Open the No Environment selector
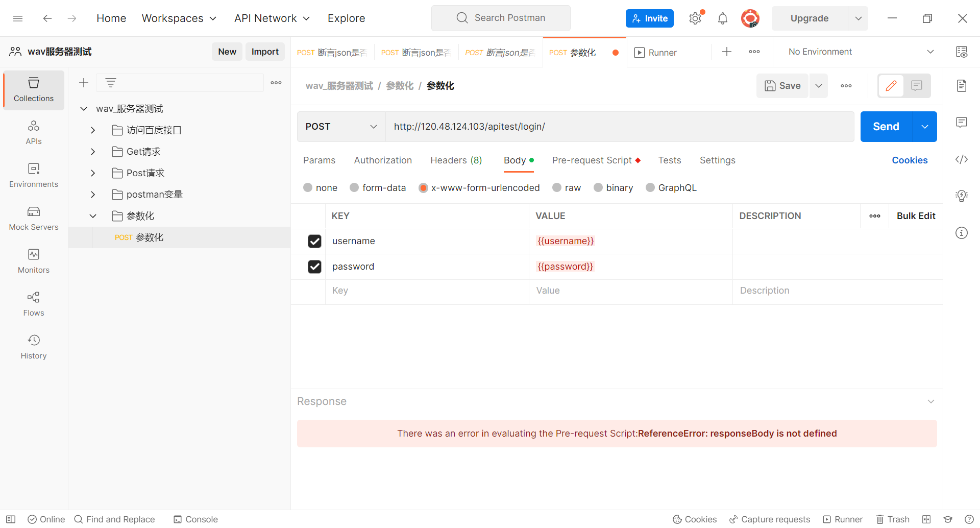Viewport: 980px width, 528px height. (x=861, y=52)
